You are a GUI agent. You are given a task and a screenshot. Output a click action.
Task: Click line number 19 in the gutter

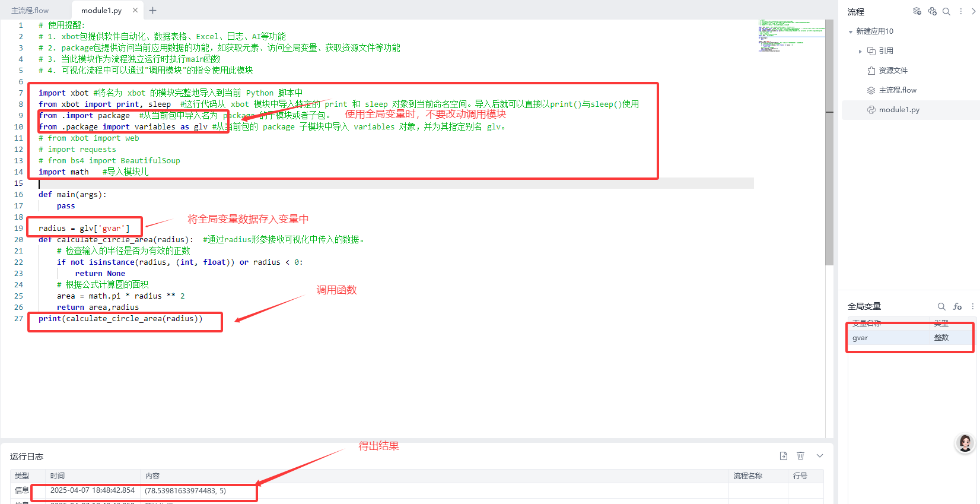pos(18,229)
